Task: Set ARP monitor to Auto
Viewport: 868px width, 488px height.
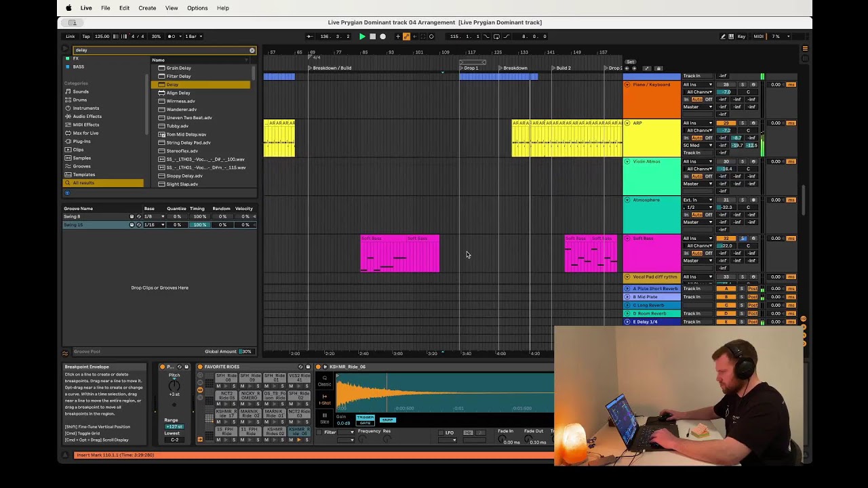Action: click(x=697, y=138)
